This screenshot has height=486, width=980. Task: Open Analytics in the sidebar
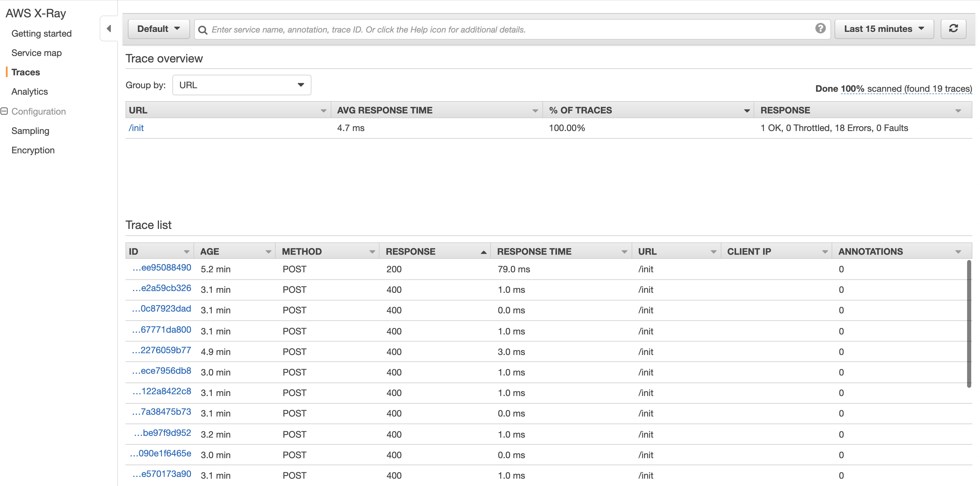[x=30, y=92]
